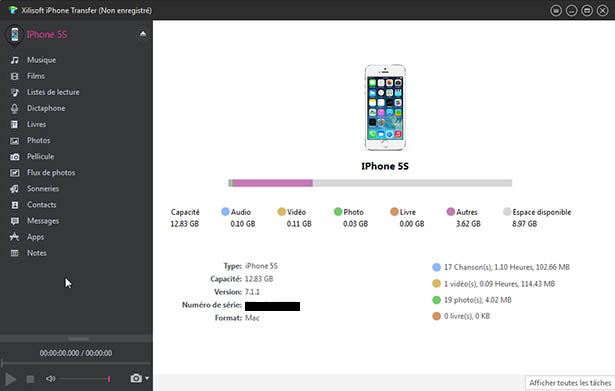This screenshot has width=615, height=391.
Task: Open the Dictaphone microphone icon
Action: (x=15, y=108)
